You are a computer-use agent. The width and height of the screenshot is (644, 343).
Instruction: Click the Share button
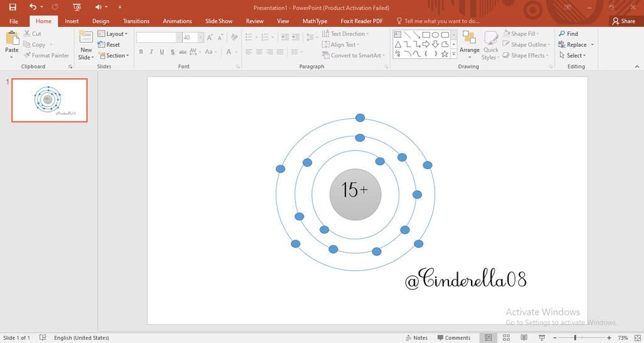[623, 21]
